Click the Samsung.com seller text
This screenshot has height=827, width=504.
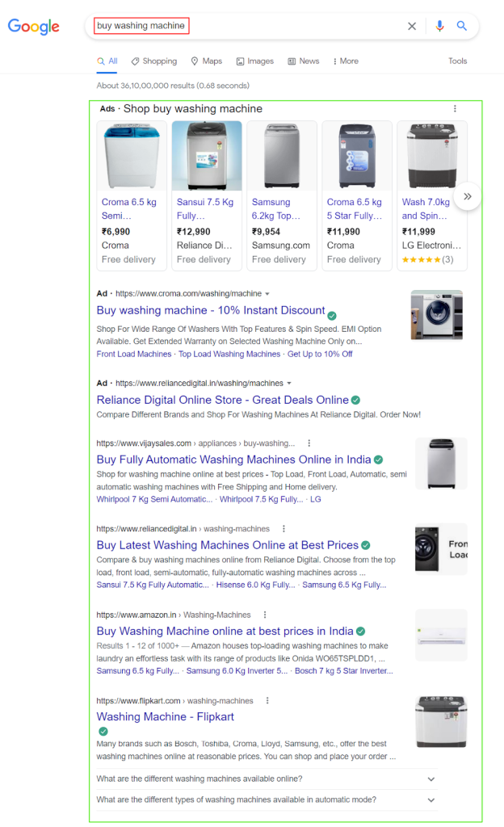pos(281,246)
